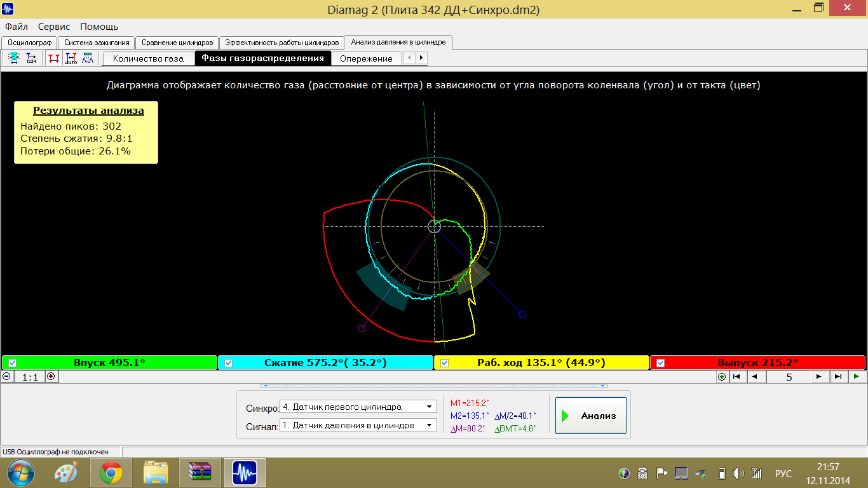This screenshot has width=868, height=488.
Task: Switch to the Сравнение цилиндров tab
Action: (177, 43)
